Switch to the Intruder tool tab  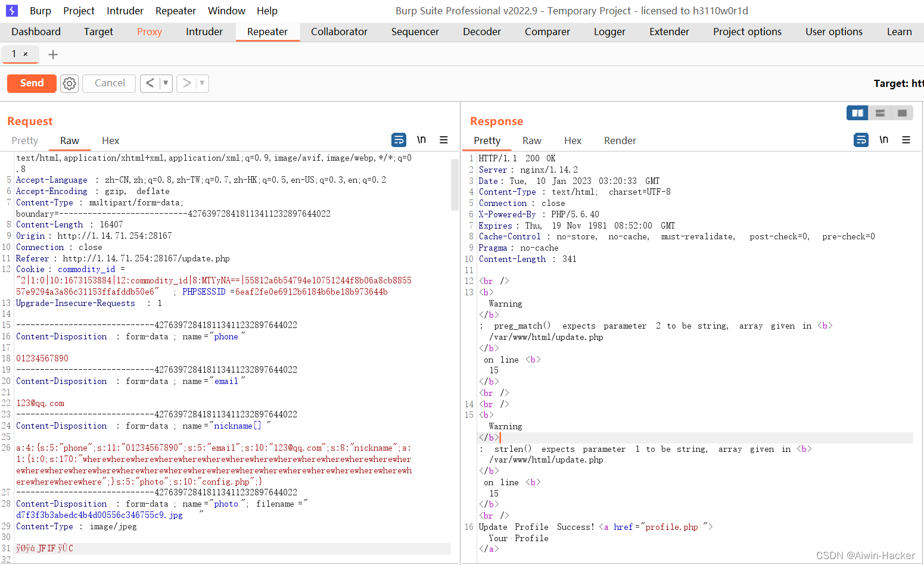tap(204, 32)
